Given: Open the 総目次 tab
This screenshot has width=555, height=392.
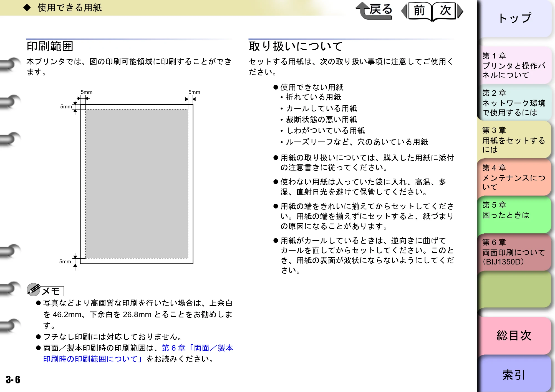Looking at the screenshot, I should click(x=515, y=335).
